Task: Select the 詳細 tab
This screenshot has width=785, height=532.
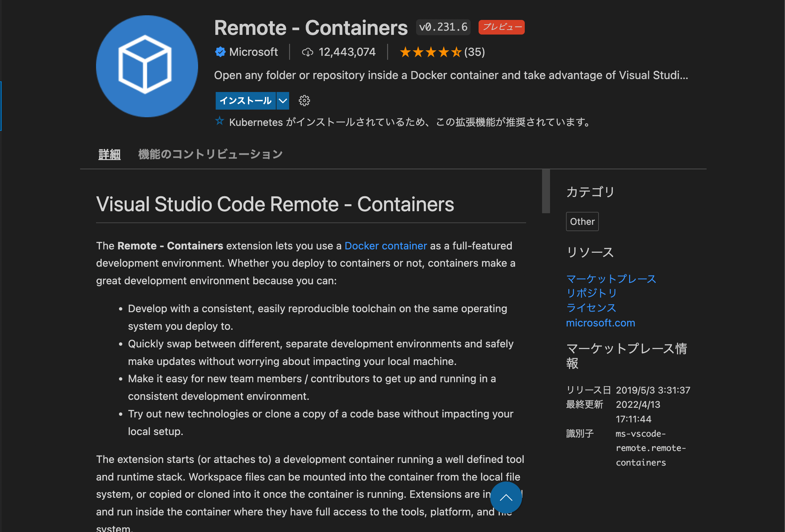Action: tap(109, 154)
